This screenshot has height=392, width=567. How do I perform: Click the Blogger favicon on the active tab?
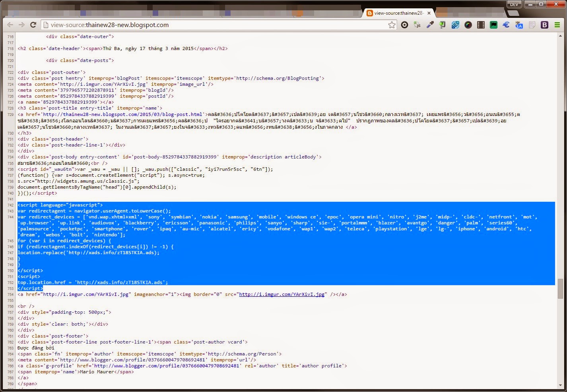(x=369, y=13)
